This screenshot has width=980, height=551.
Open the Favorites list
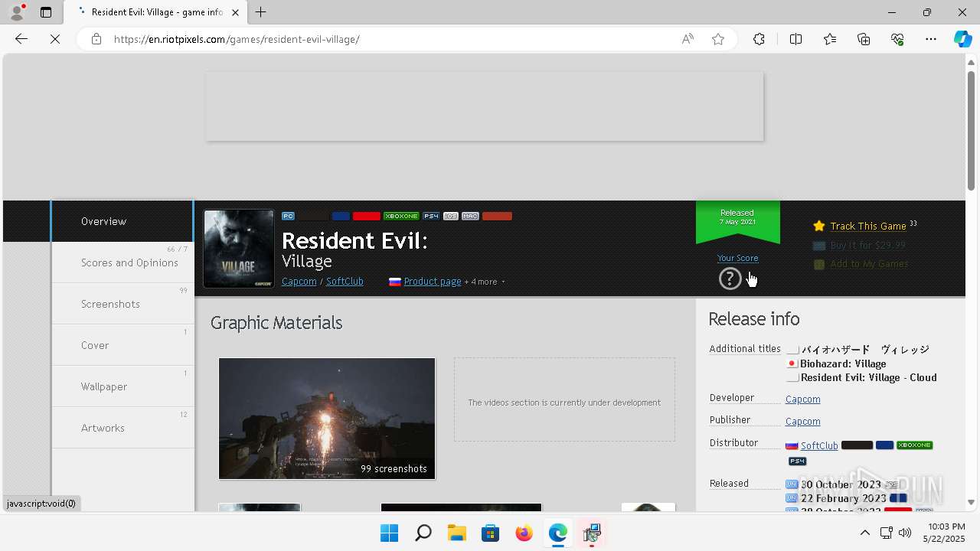(830, 39)
